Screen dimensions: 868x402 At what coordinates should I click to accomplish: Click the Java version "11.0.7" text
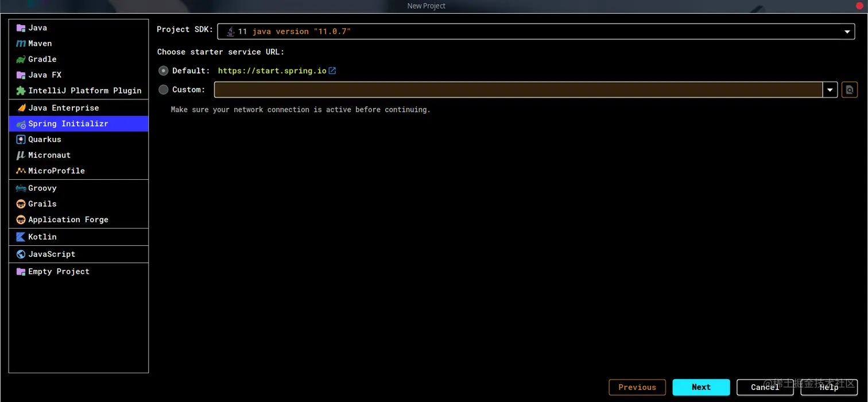coord(301,32)
